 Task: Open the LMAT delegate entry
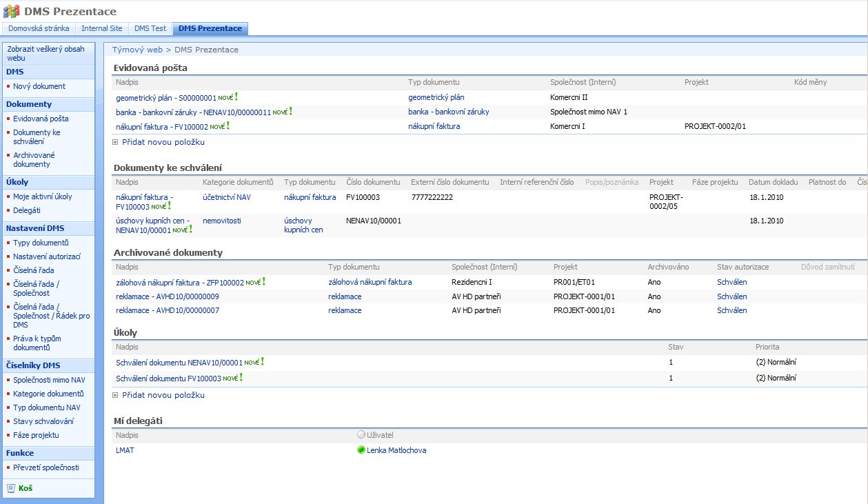[x=125, y=450]
